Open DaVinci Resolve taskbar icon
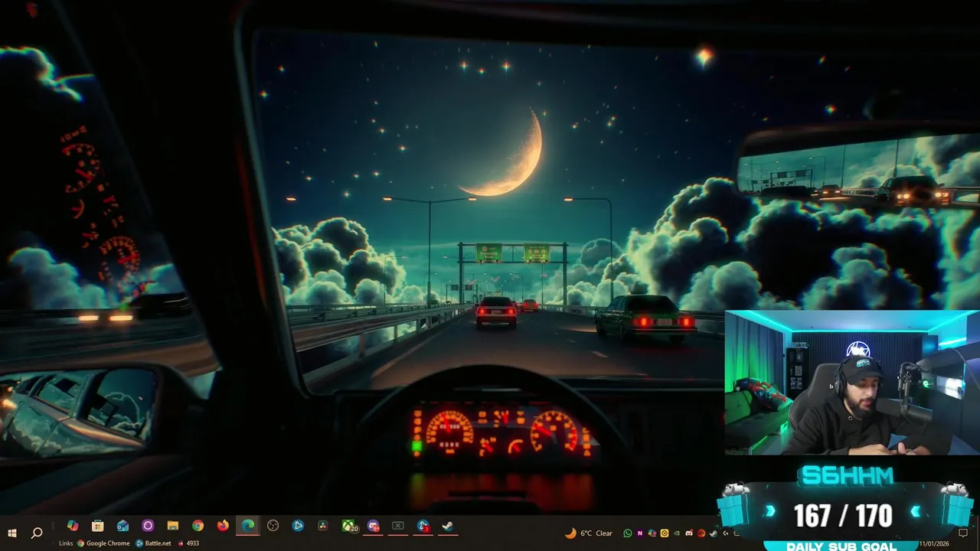 tap(324, 526)
